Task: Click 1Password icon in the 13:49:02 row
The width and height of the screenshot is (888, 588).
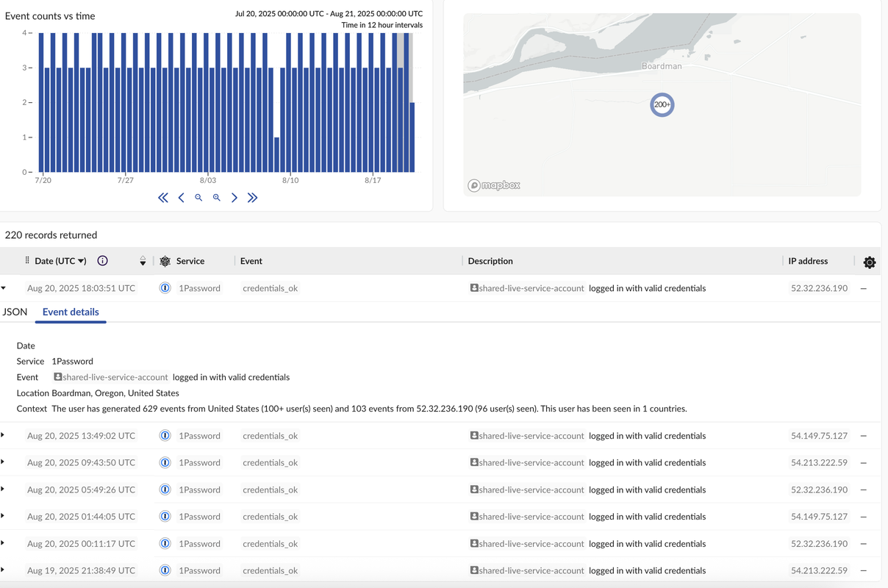Action: coord(165,436)
